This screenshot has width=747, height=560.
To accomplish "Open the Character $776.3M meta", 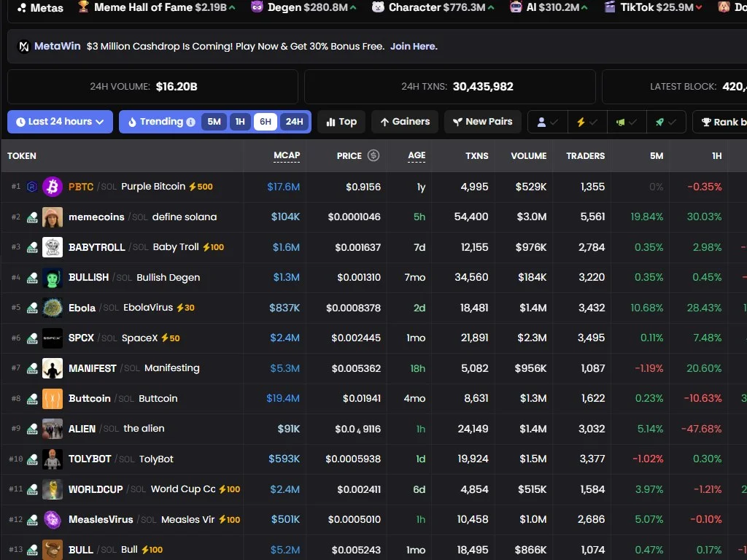I will point(433,7).
